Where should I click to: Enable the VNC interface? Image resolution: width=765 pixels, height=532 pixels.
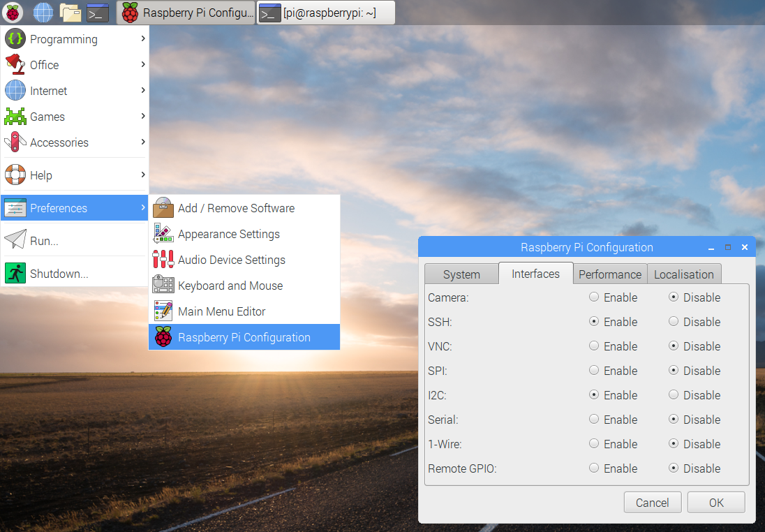[594, 346]
